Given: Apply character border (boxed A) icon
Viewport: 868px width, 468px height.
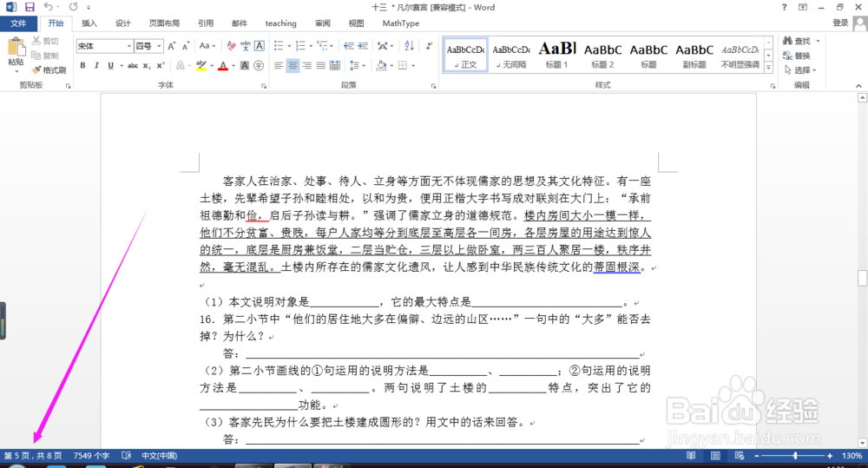Looking at the screenshot, I should coord(259,46).
